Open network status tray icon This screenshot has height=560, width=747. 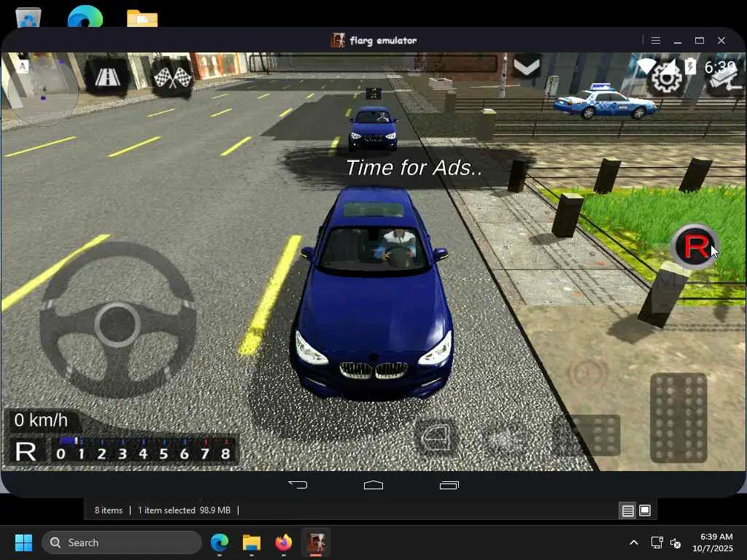coord(657,542)
